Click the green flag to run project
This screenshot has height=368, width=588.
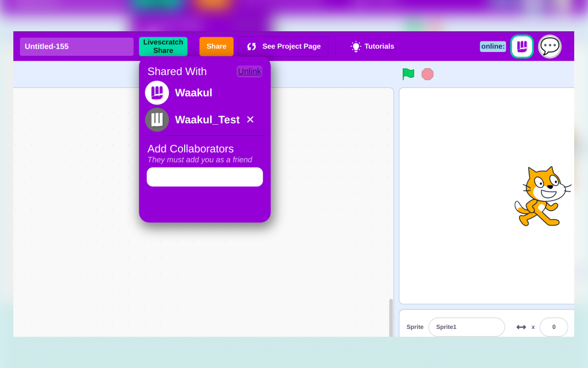(x=408, y=74)
